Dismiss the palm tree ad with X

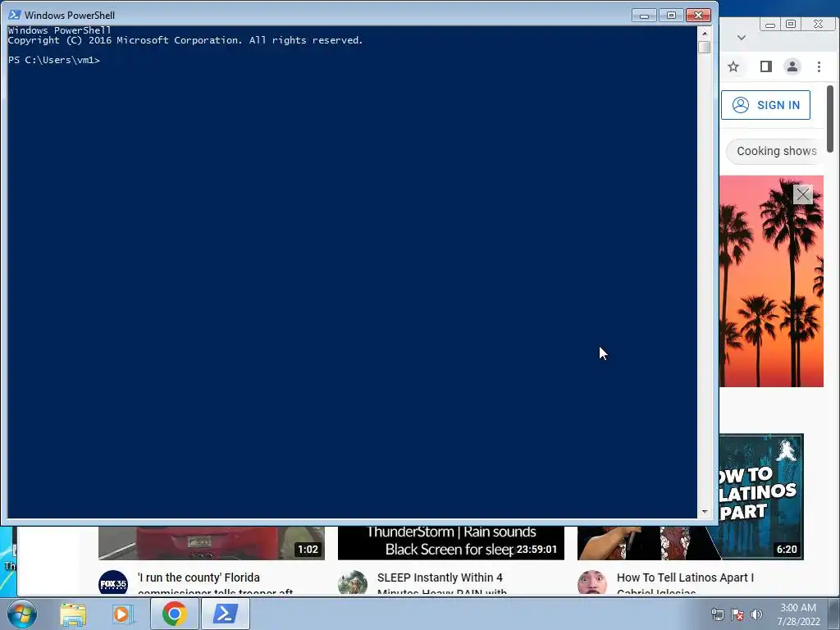(802, 194)
